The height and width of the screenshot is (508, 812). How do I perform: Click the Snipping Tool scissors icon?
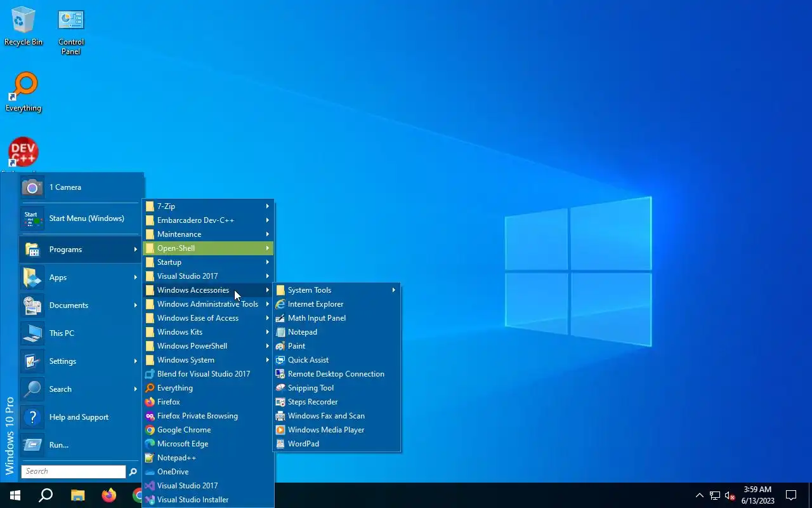(x=280, y=388)
